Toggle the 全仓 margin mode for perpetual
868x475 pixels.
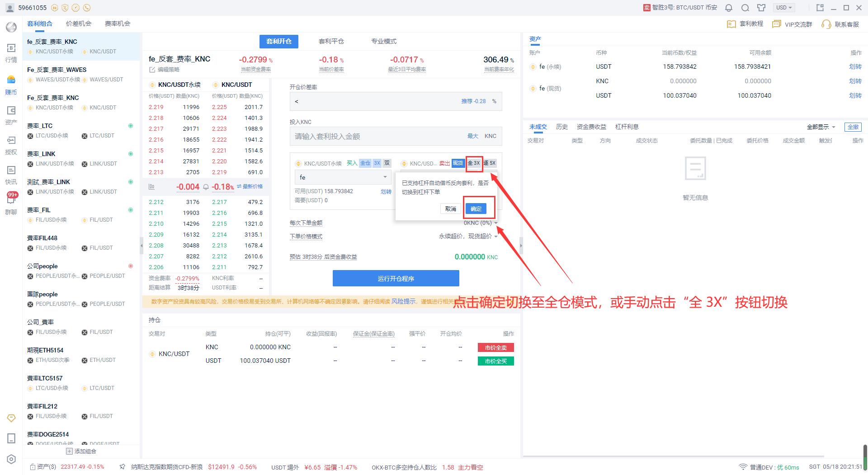(x=365, y=163)
